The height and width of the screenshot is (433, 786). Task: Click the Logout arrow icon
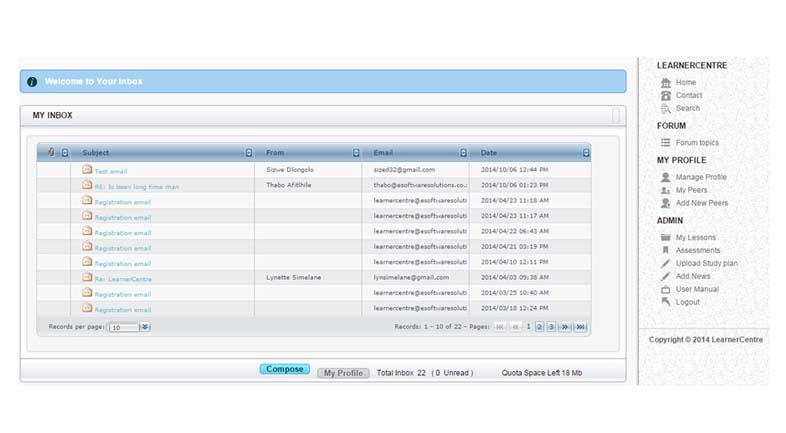coord(666,302)
